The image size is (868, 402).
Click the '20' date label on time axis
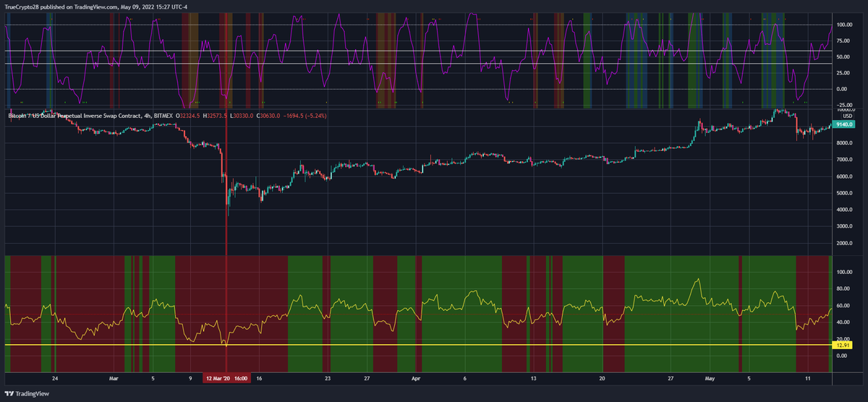(602, 378)
